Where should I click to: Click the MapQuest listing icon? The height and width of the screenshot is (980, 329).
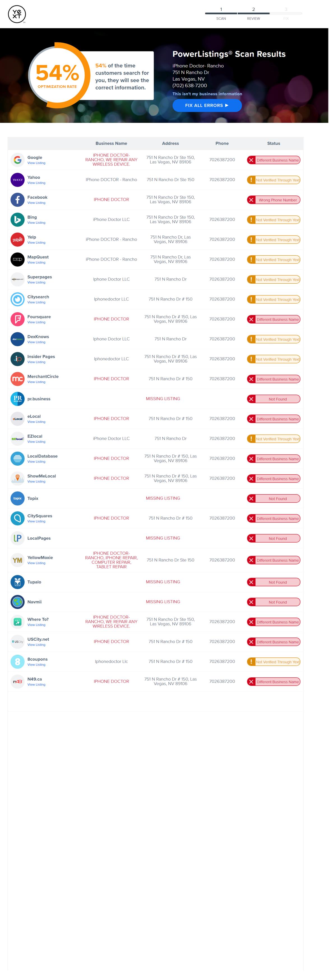(18, 260)
